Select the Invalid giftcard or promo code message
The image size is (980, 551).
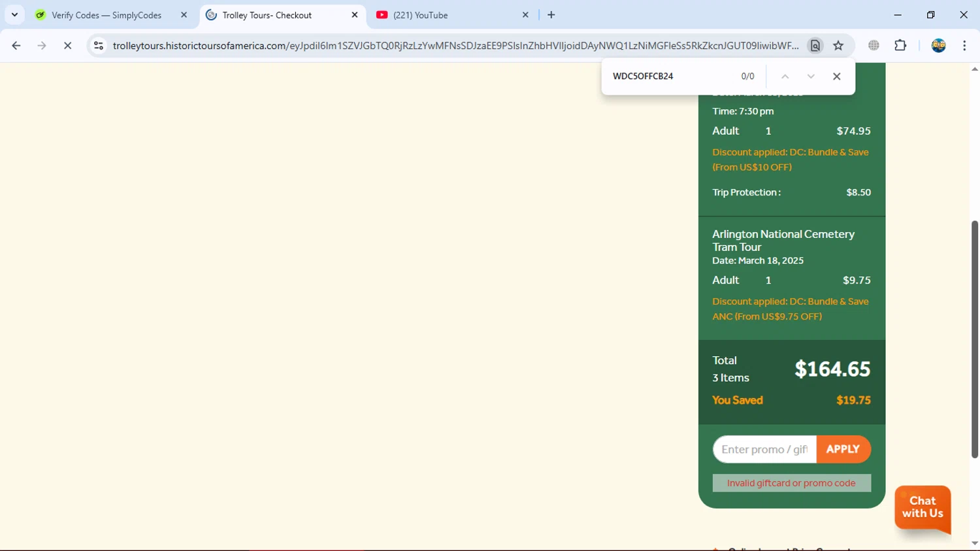coord(791,483)
